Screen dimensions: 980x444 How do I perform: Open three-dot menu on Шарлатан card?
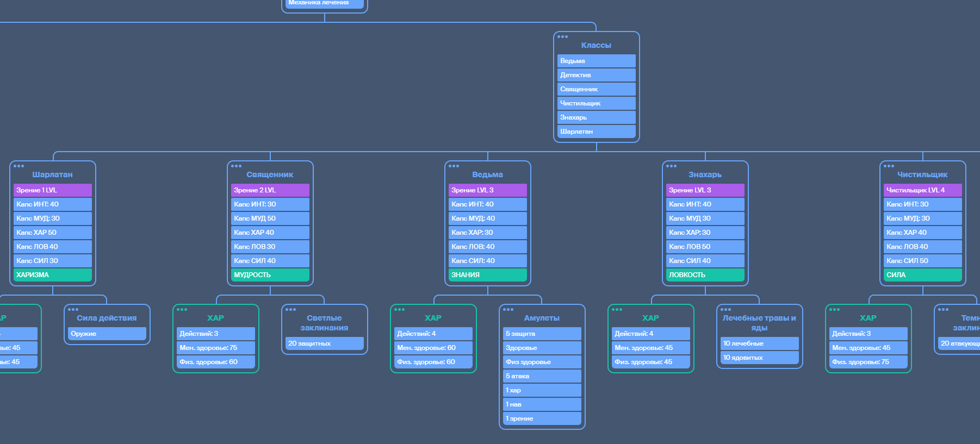(x=18, y=166)
